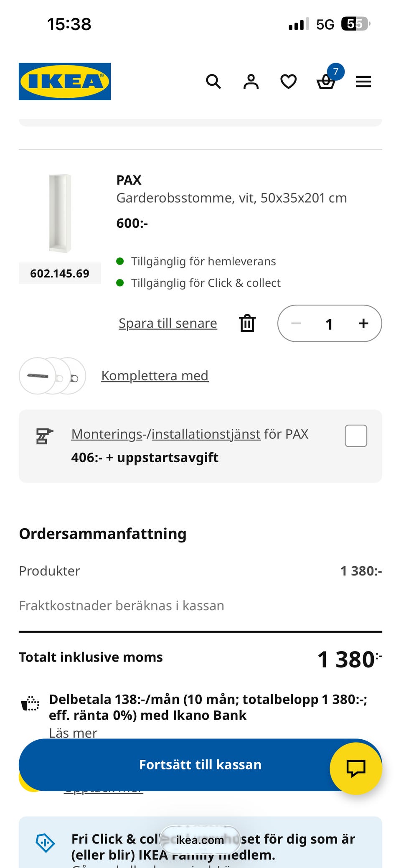Open the yellow chat bubble button

pyautogui.click(x=355, y=768)
